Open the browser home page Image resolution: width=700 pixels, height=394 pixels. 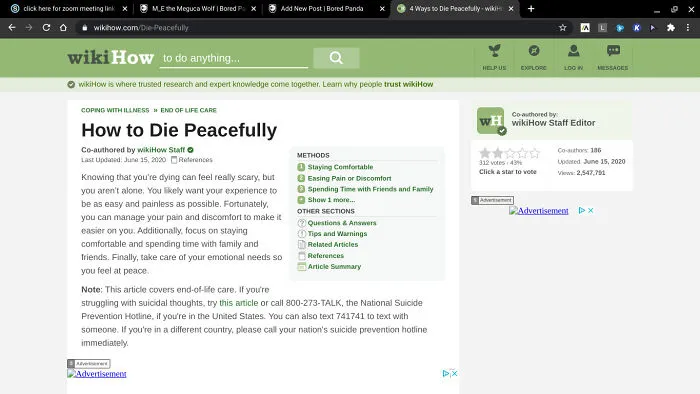pos(63,28)
